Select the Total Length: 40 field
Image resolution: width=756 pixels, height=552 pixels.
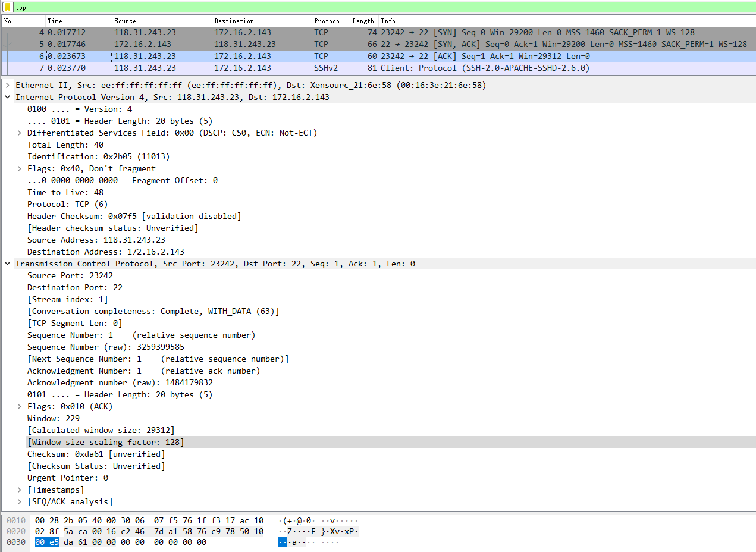click(x=65, y=145)
